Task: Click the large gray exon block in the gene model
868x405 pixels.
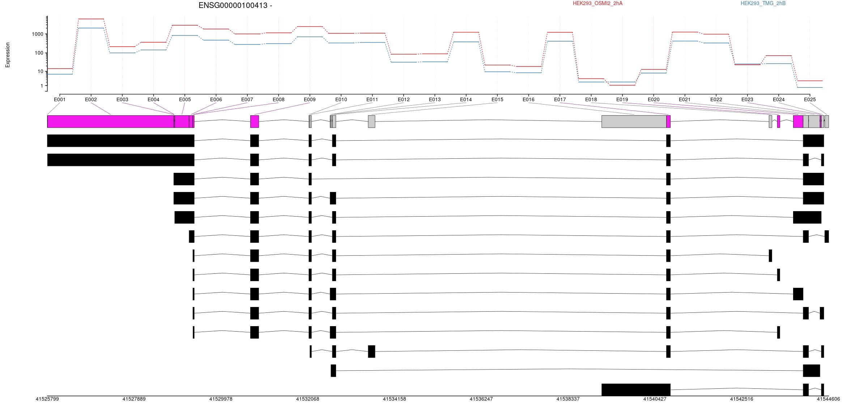Action: (634, 121)
